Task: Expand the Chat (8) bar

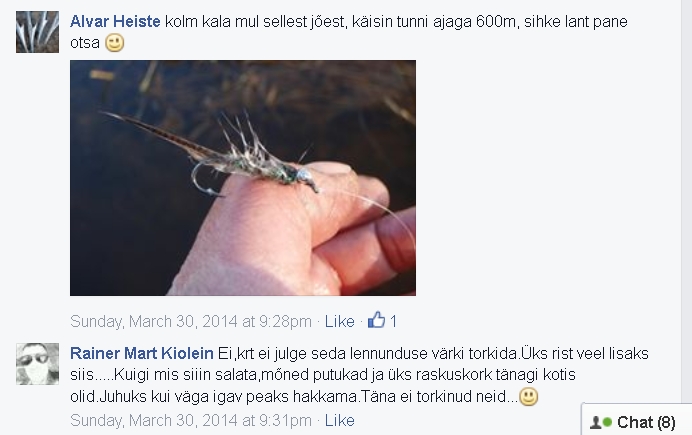Action: [x=636, y=420]
